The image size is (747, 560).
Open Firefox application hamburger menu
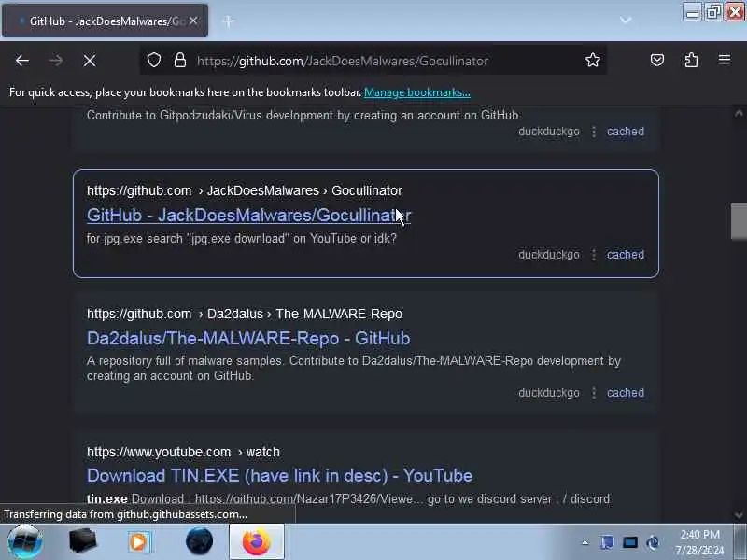click(x=725, y=60)
